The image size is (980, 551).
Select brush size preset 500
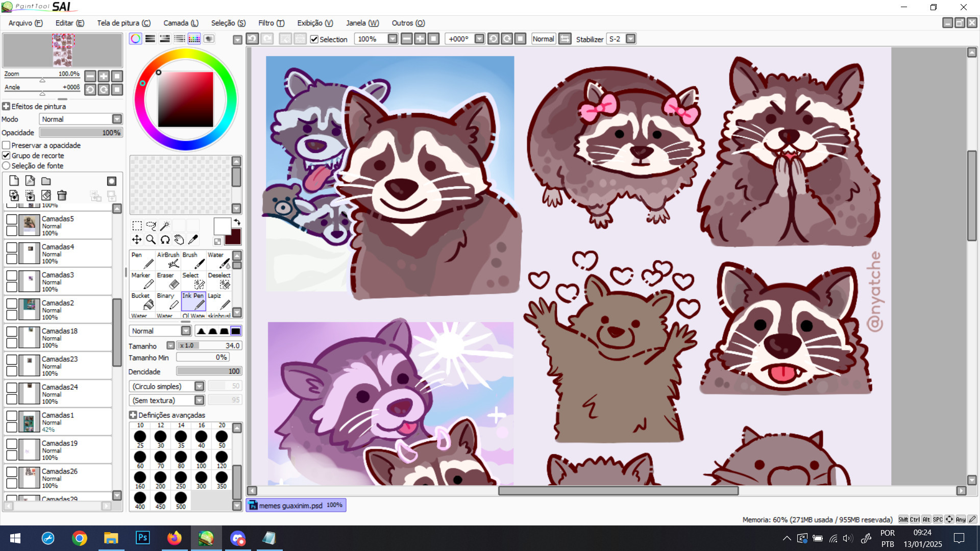click(181, 500)
